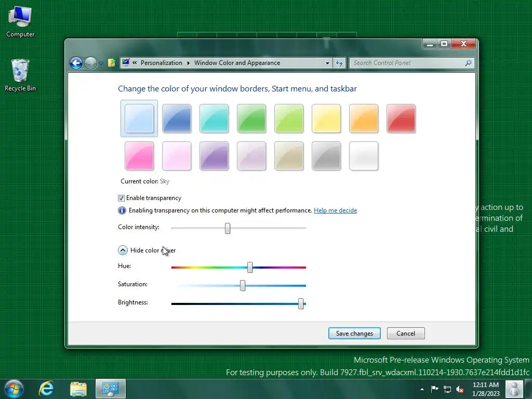The width and height of the screenshot is (532, 399).
Task: Open the Help me decide link
Action: coord(335,210)
